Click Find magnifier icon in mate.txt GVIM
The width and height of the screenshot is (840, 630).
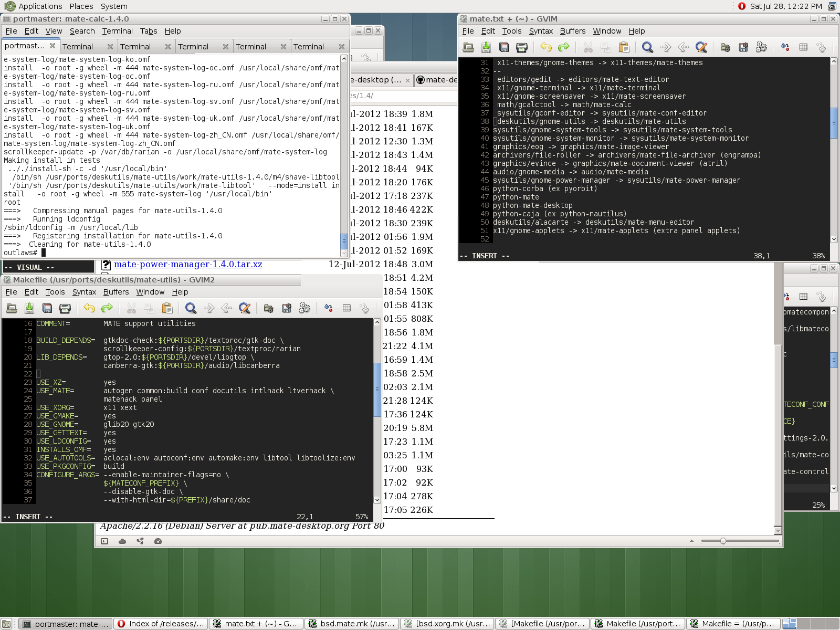pos(648,47)
